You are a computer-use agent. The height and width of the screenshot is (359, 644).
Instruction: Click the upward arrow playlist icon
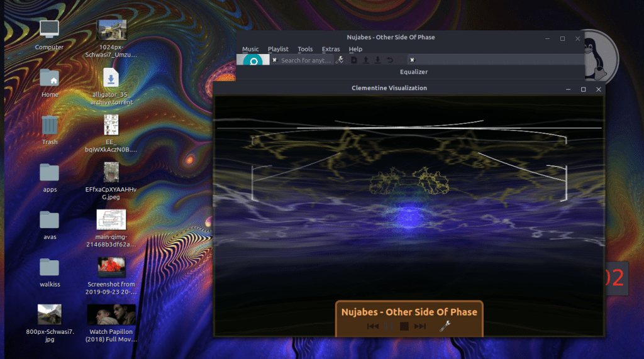click(366, 60)
